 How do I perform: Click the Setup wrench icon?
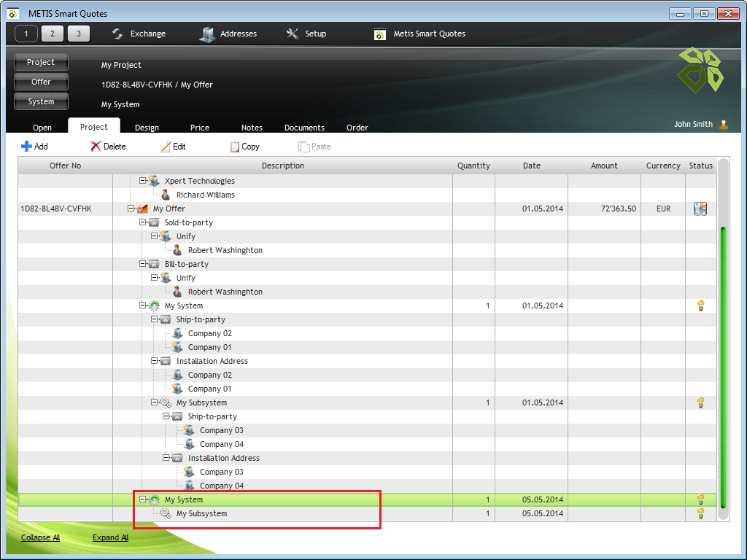(292, 34)
